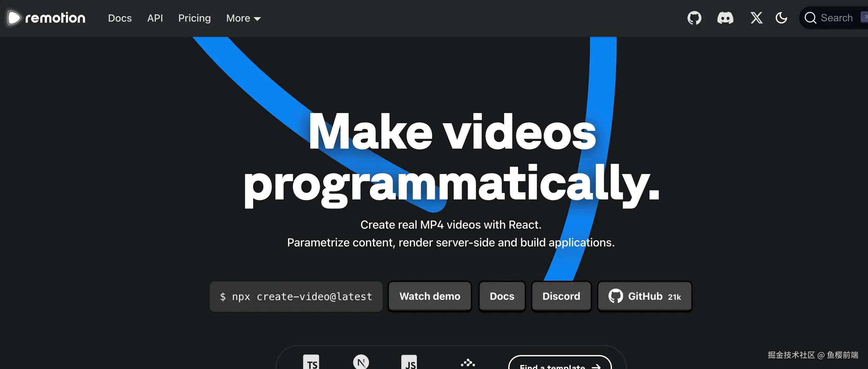This screenshot has width=868, height=369.
Task: Open the Discord icon in navbar
Action: [725, 18]
